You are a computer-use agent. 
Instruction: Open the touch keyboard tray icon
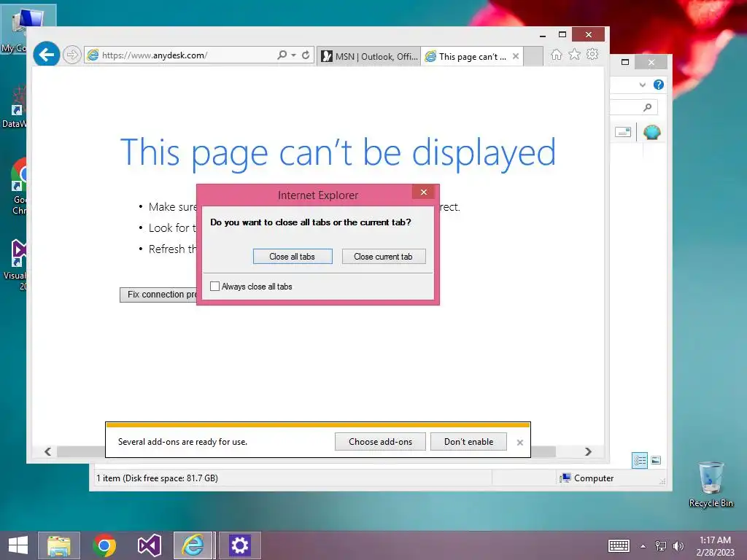pos(619,545)
